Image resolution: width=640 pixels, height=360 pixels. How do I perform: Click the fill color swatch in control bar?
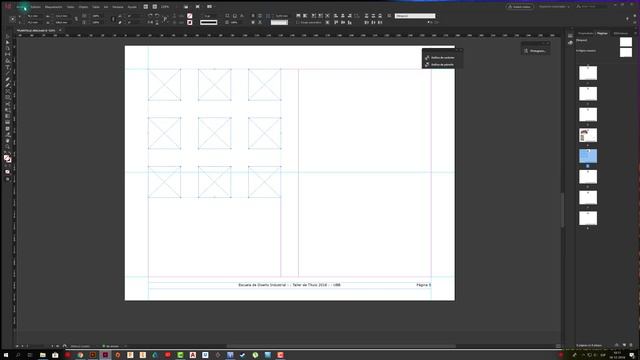pos(190,16)
